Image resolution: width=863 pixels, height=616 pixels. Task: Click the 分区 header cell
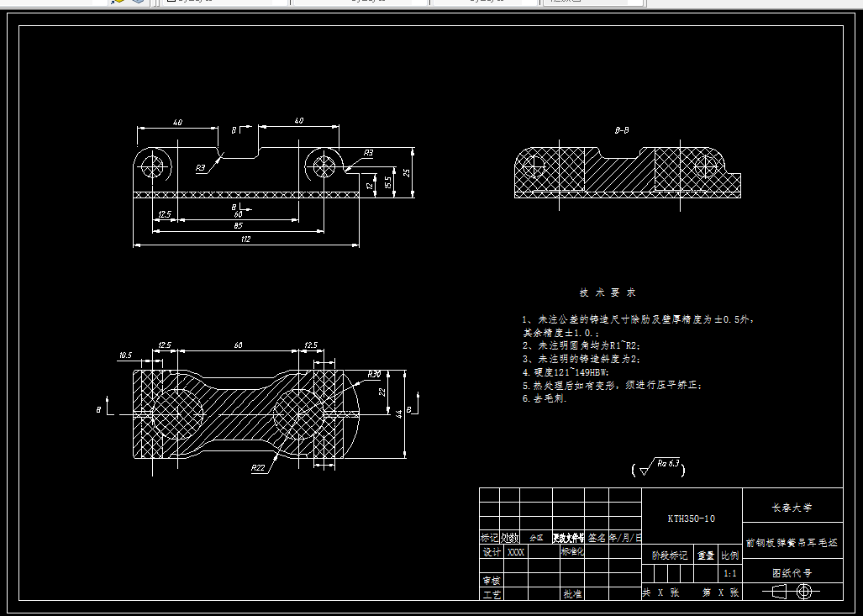(536, 538)
